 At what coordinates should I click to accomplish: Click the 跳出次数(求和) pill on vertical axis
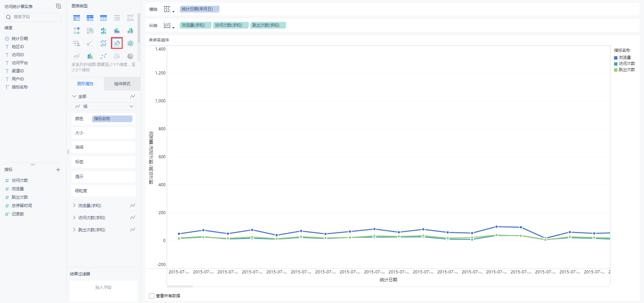point(268,25)
